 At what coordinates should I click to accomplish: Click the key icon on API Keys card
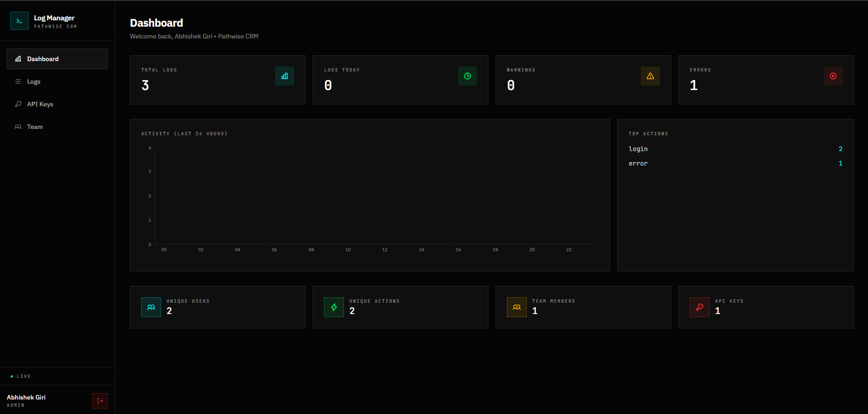(699, 307)
